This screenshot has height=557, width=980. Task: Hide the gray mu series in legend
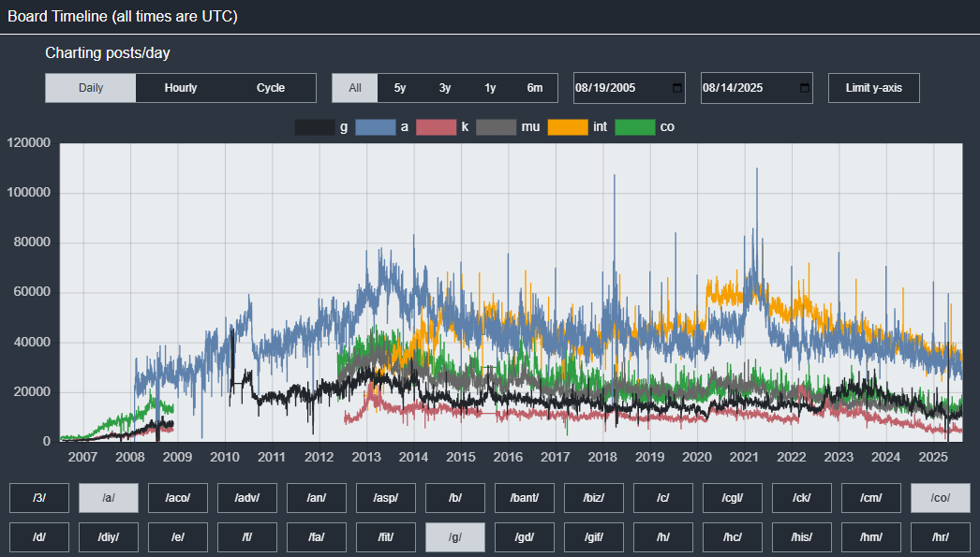[496, 126]
